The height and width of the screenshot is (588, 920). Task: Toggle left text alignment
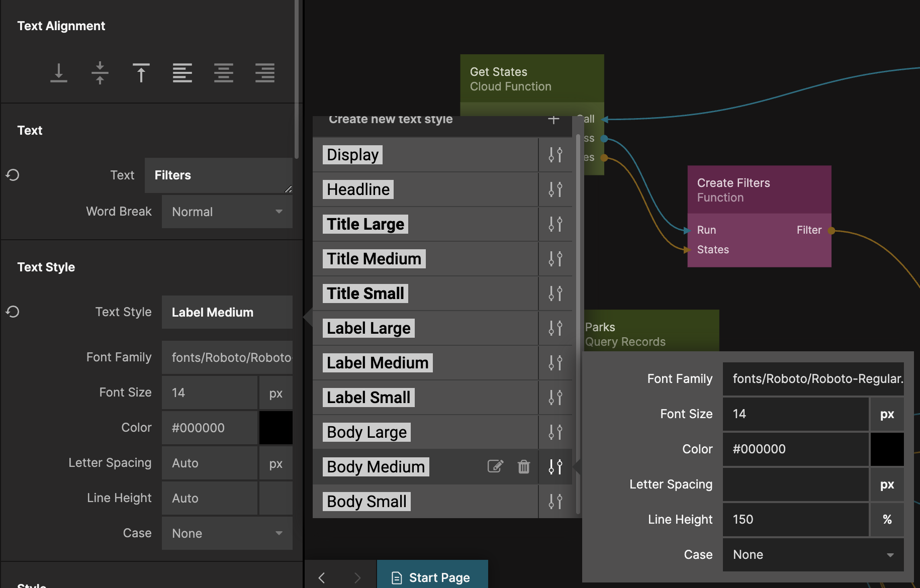182,73
